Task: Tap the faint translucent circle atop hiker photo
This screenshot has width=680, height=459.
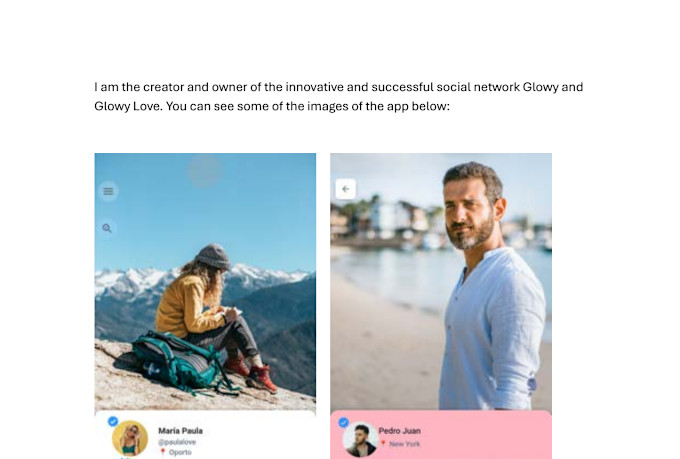Action: coord(204,171)
